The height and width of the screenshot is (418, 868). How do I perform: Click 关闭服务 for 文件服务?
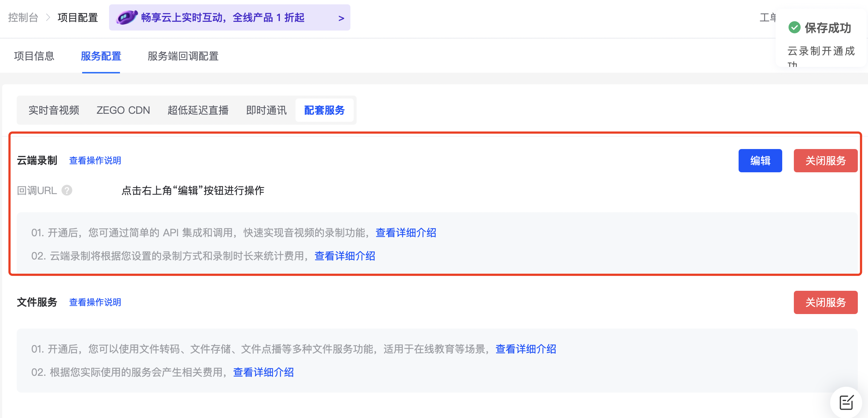point(825,302)
